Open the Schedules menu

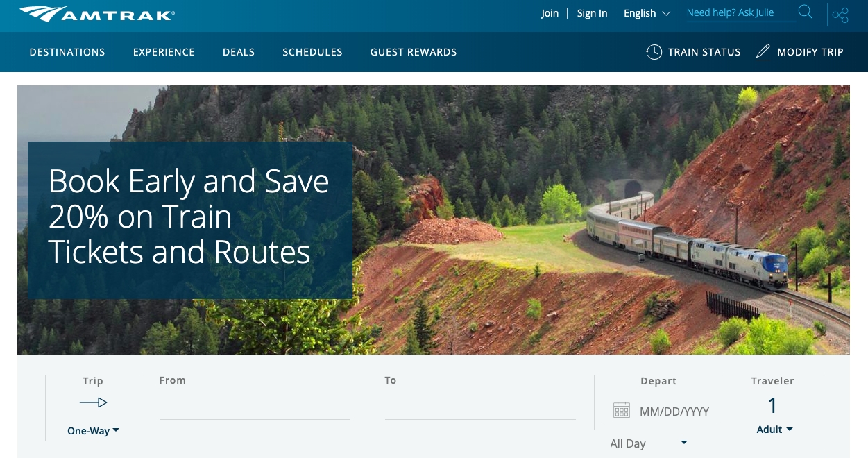point(312,52)
